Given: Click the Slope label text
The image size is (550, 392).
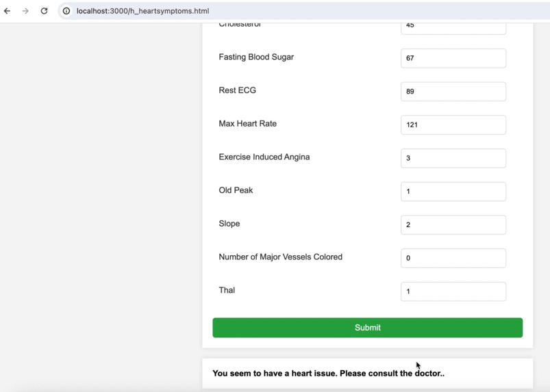Looking at the screenshot, I should [229, 224].
